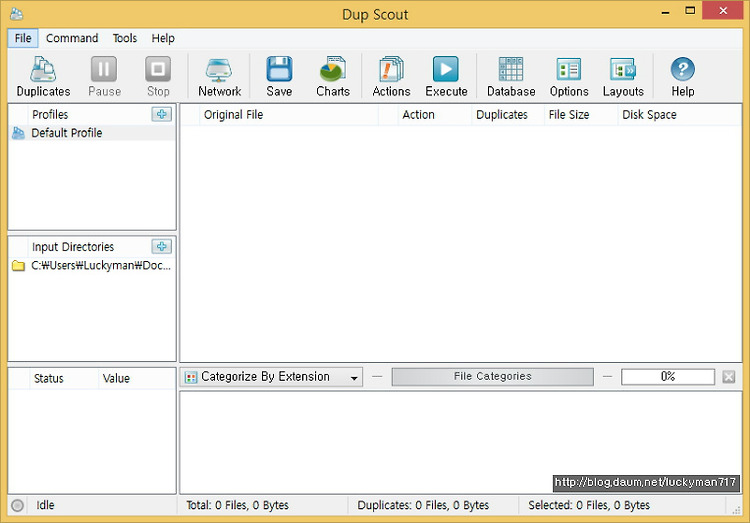Click Selected: 0 Files, 0 Bytes status
Viewport: 750px width, 523px height.
[x=589, y=505]
